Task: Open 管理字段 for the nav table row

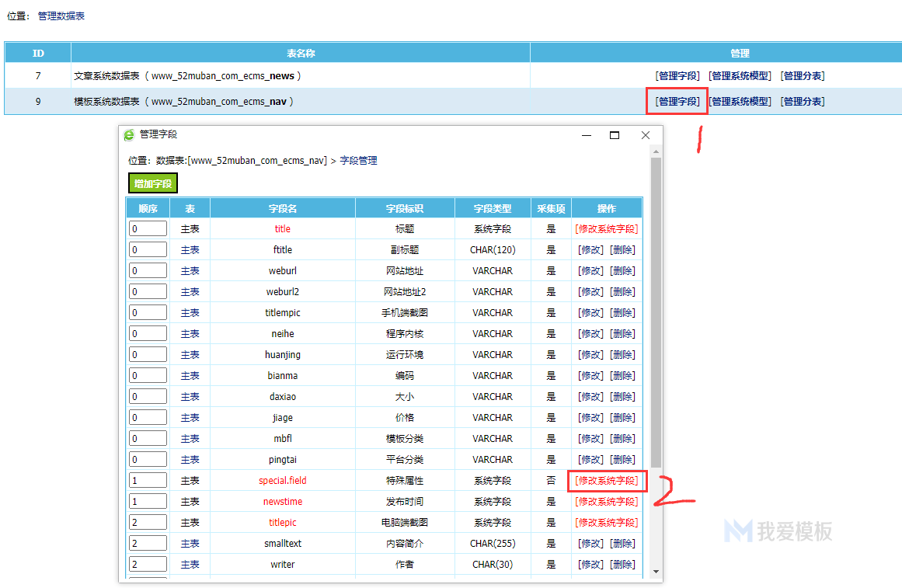Action: tap(677, 101)
